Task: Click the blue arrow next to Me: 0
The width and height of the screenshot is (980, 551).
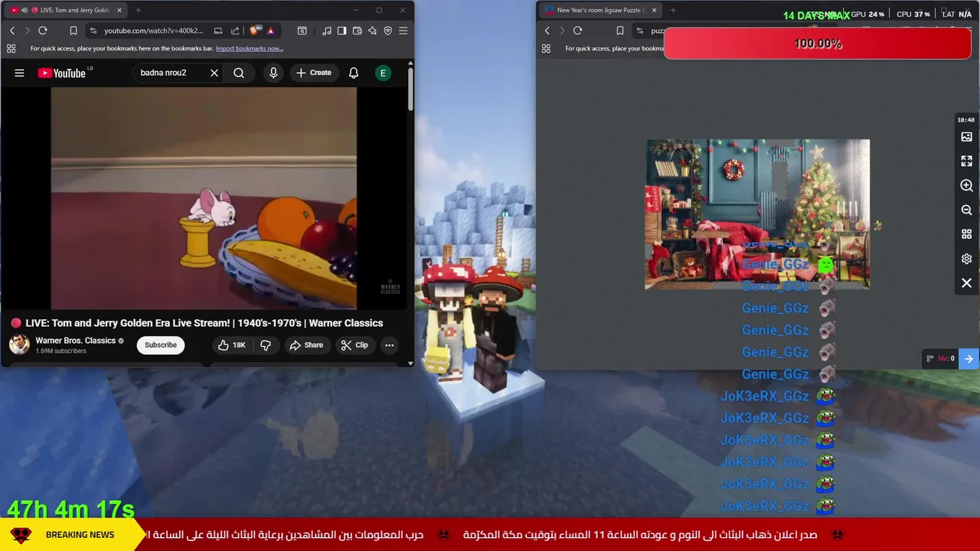Action: [x=969, y=358]
